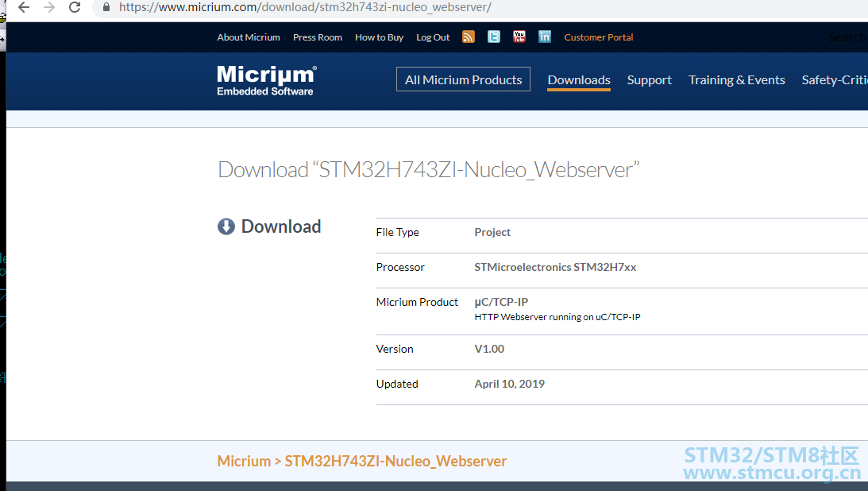Viewport: 868px width, 491px height.
Task: Click the "Processor" label
Action: pos(400,267)
